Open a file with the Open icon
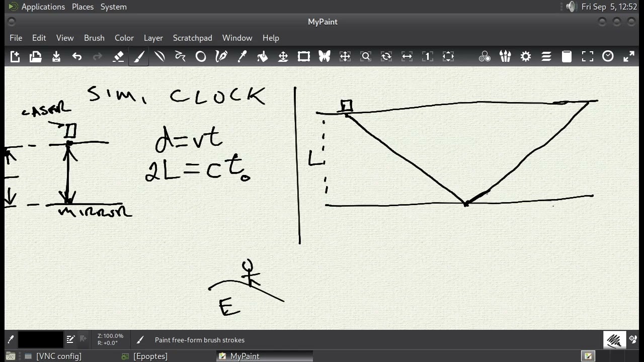This screenshot has width=644, height=362. [x=36, y=57]
